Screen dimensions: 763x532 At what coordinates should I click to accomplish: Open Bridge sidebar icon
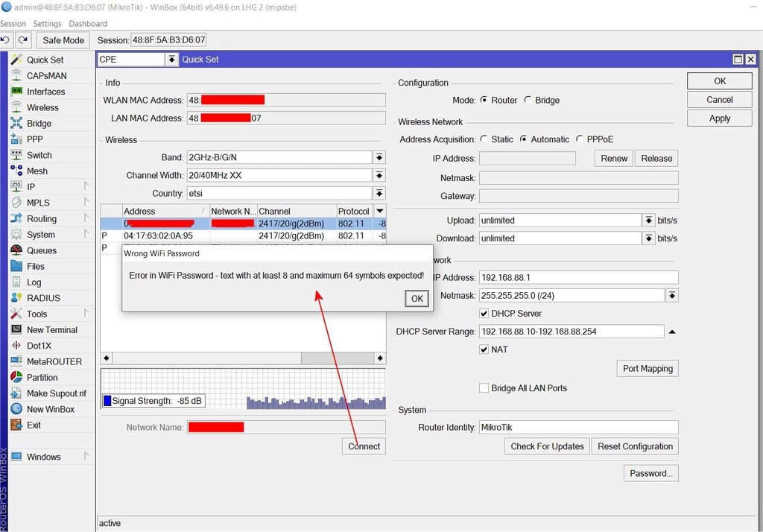click(x=16, y=123)
